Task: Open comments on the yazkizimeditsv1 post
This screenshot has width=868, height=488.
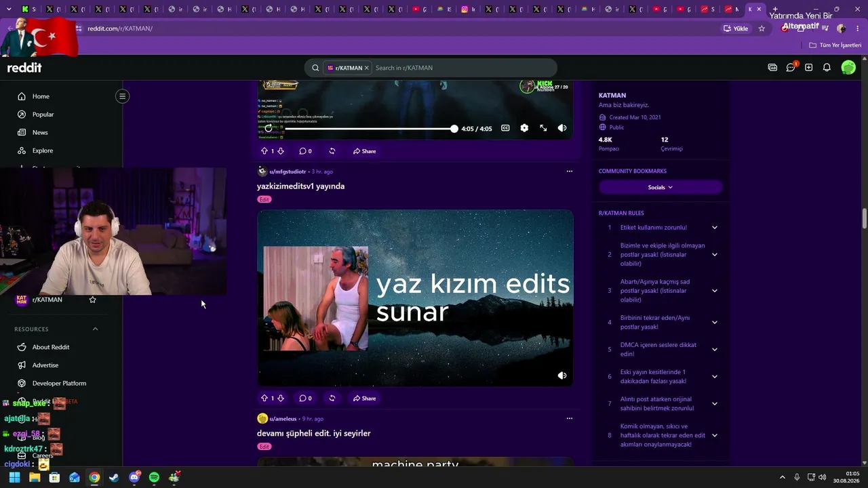Action: point(305,399)
